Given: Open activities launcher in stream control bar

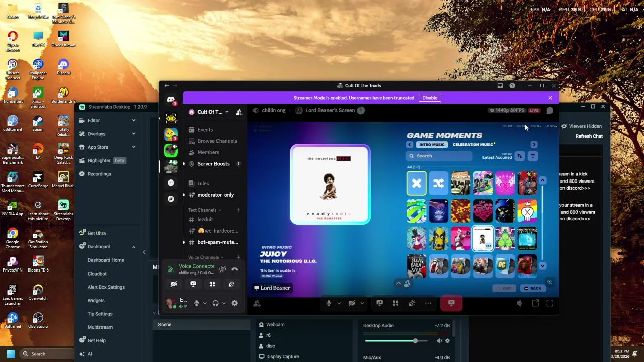Looking at the screenshot, I should point(395,303).
